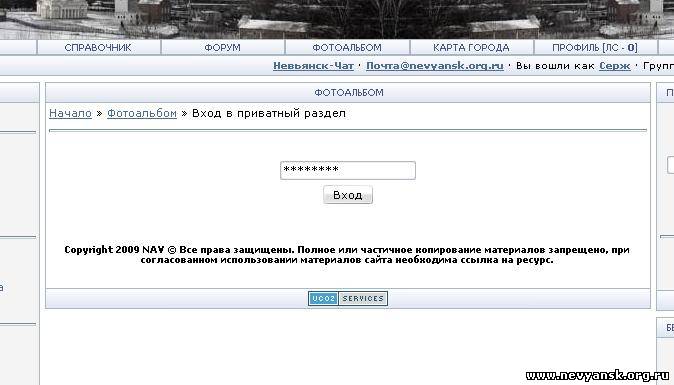Image resolution: width=674 pixels, height=385 pixels.
Task: Click the input box in right sidebar
Action: pos(671,165)
